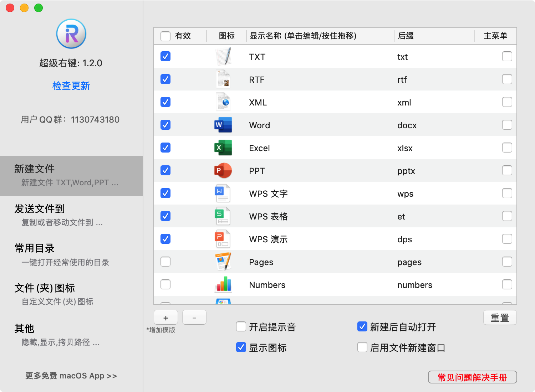Click the WPS 表格 spreadsheet icon
The height and width of the screenshot is (392, 535).
[x=223, y=216]
